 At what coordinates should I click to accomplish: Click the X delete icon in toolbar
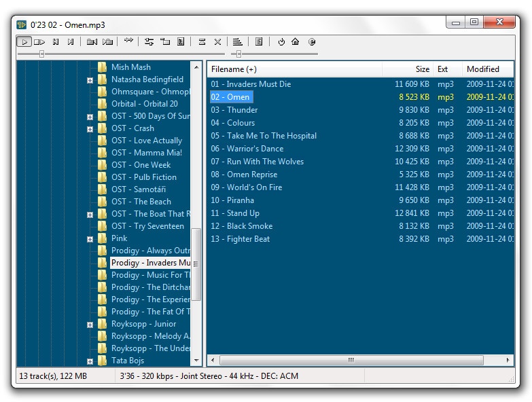point(218,42)
